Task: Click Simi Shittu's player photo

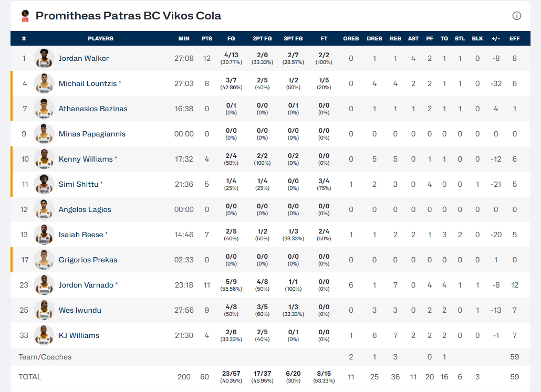Action: coord(44,184)
